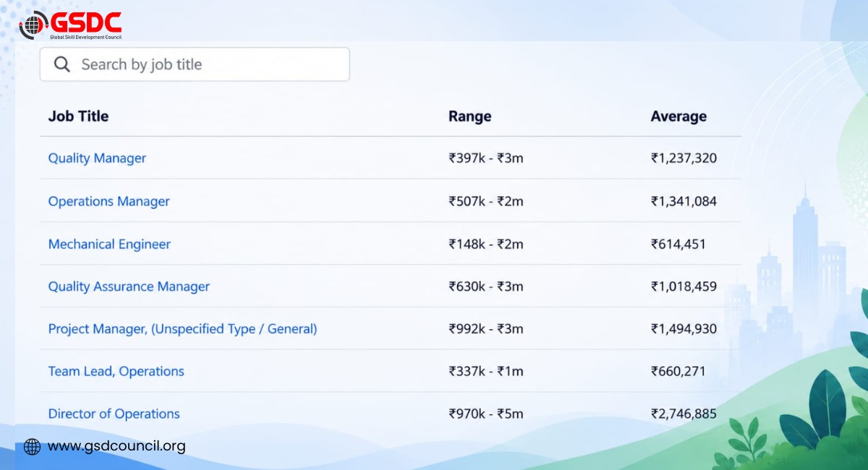868x470 pixels.
Task: Click average value ₹1,237,320
Action: pos(684,158)
